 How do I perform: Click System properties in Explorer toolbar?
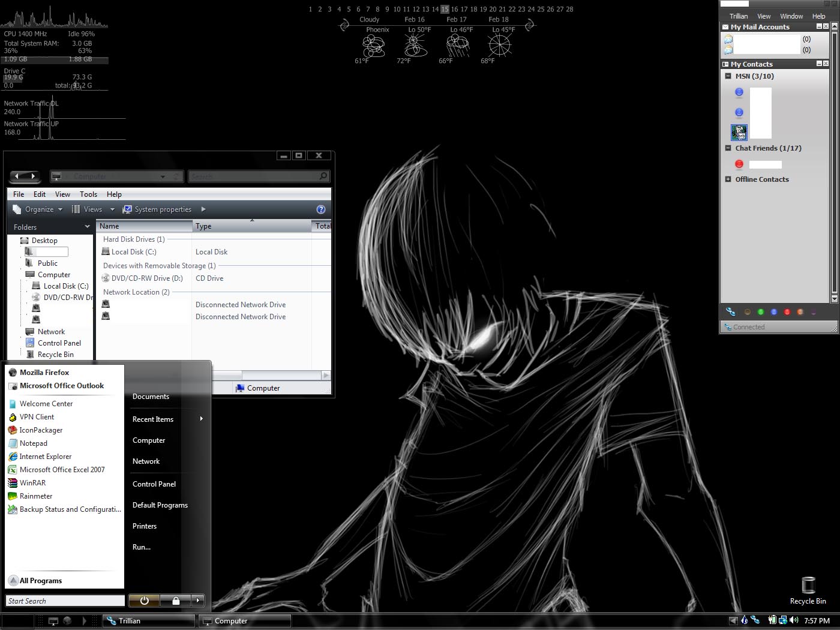[157, 209]
